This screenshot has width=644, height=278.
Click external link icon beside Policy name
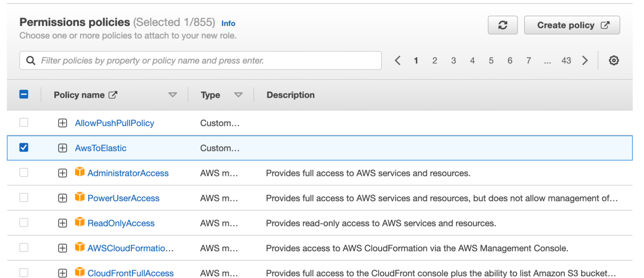[113, 95]
